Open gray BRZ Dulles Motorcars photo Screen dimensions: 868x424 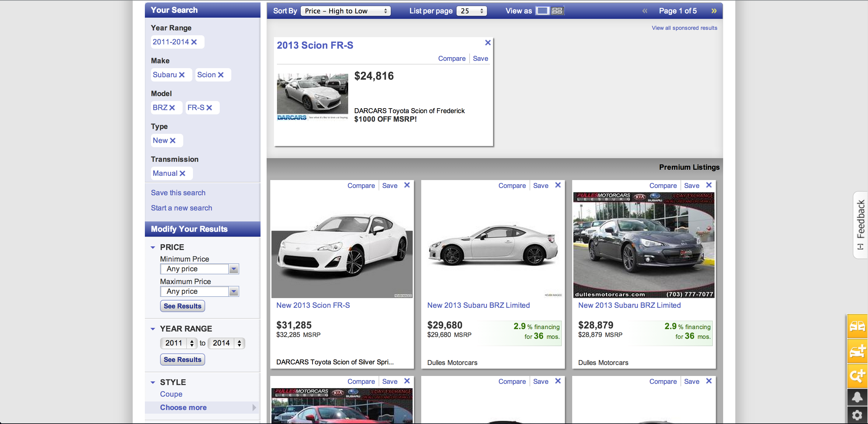(644, 245)
